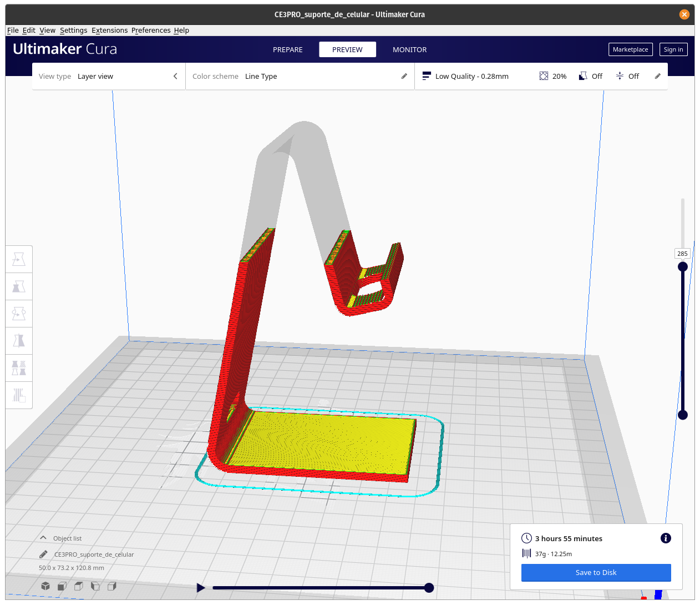Image resolution: width=700 pixels, height=605 pixels.
Task: Expand the Low Quality - 0.28mm settings panel
Action: [541, 76]
